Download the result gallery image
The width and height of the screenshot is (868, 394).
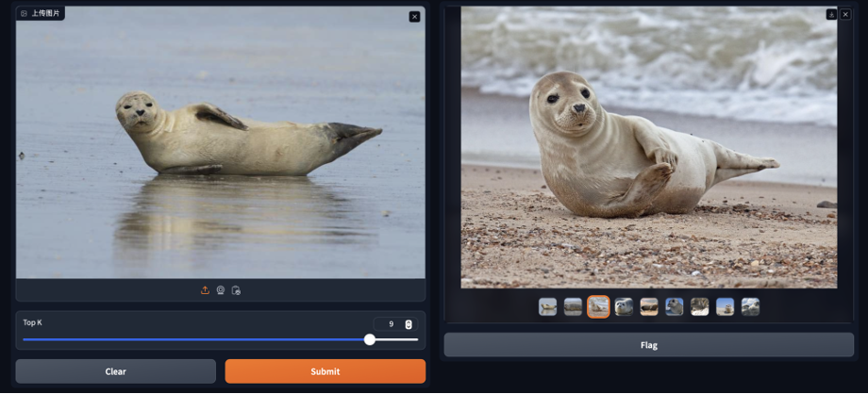coord(831,14)
